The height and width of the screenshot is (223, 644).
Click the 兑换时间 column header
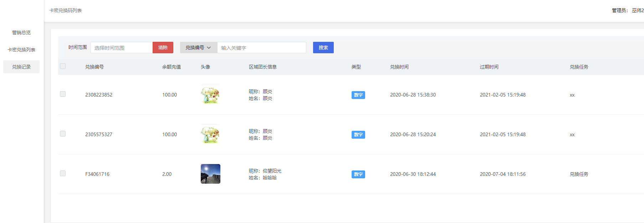(399, 67)
